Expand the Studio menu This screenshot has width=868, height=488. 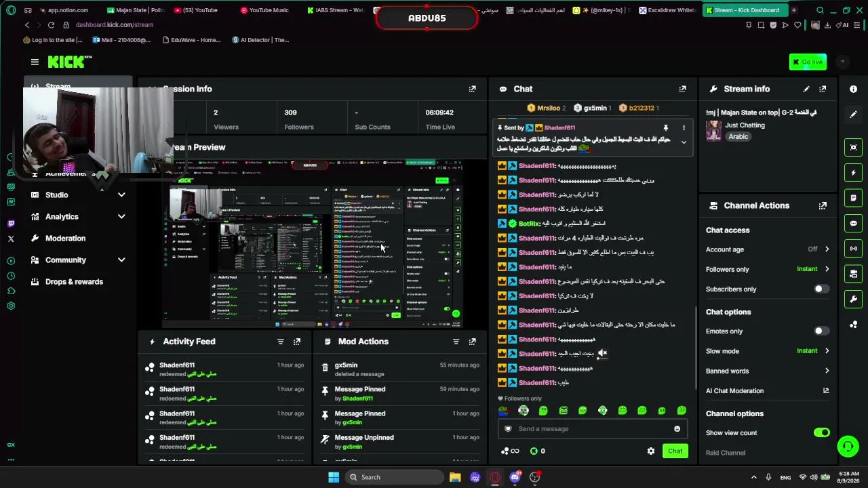coord(78,195)
